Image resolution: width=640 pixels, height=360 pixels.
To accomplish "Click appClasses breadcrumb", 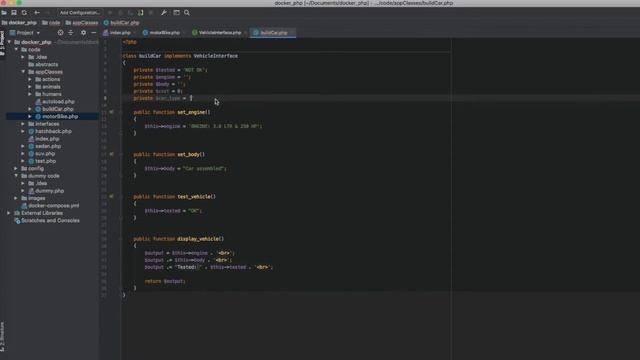I will click(82, 23).
